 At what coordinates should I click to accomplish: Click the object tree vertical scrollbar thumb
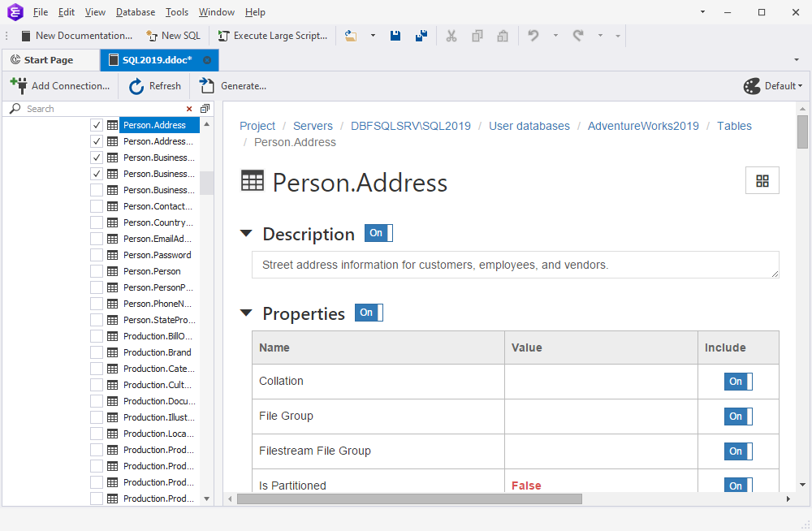[206, 183]
